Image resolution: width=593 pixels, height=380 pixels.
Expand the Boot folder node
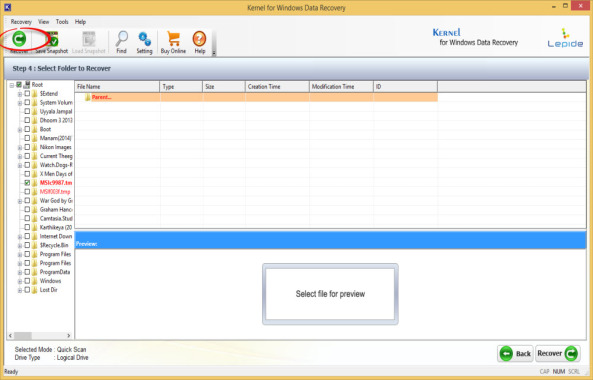click(20, 130)
